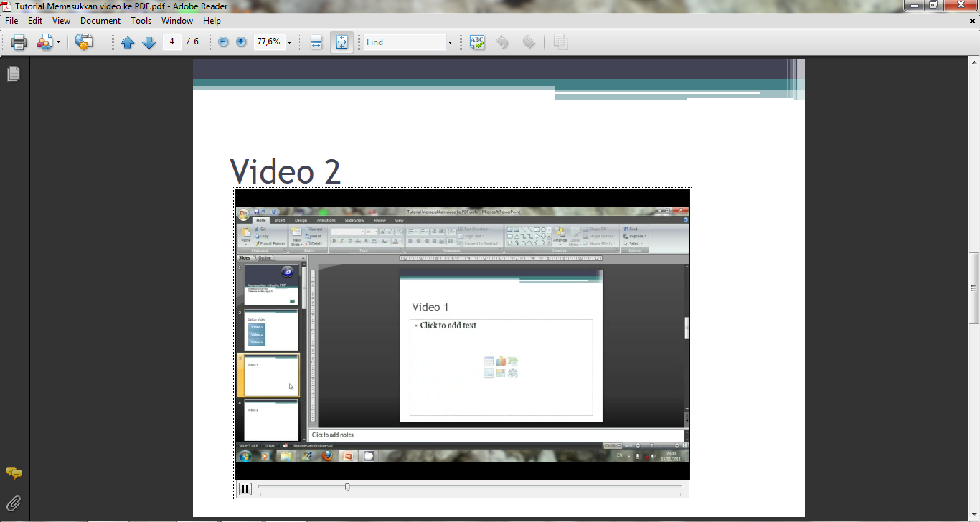Toggle Fit Page view mode
The height and width of the screenshot is (522, 980).
(341, 42)
